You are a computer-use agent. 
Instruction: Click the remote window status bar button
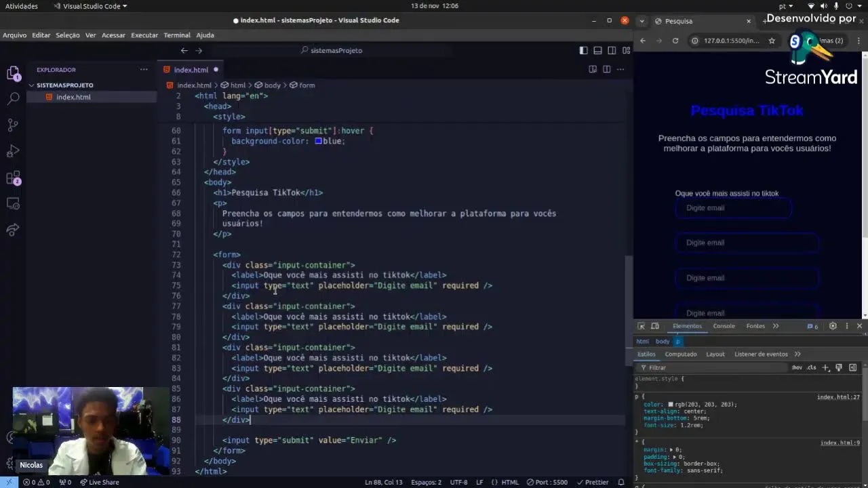pos(9,482)
